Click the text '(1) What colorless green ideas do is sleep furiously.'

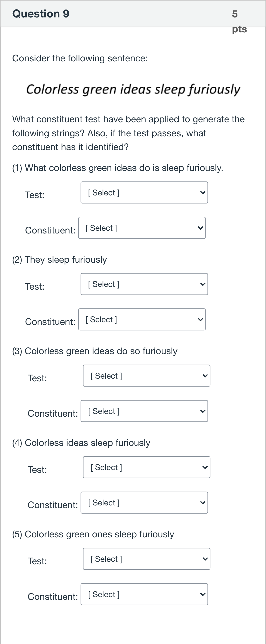click(117, 168)
